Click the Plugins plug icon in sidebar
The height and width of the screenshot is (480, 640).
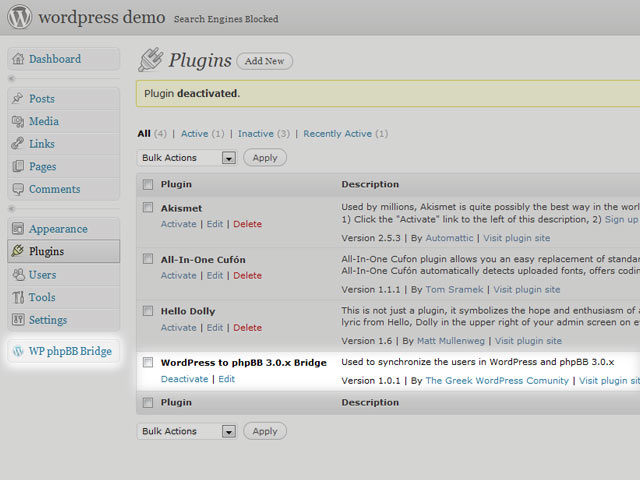pos(18,251)
